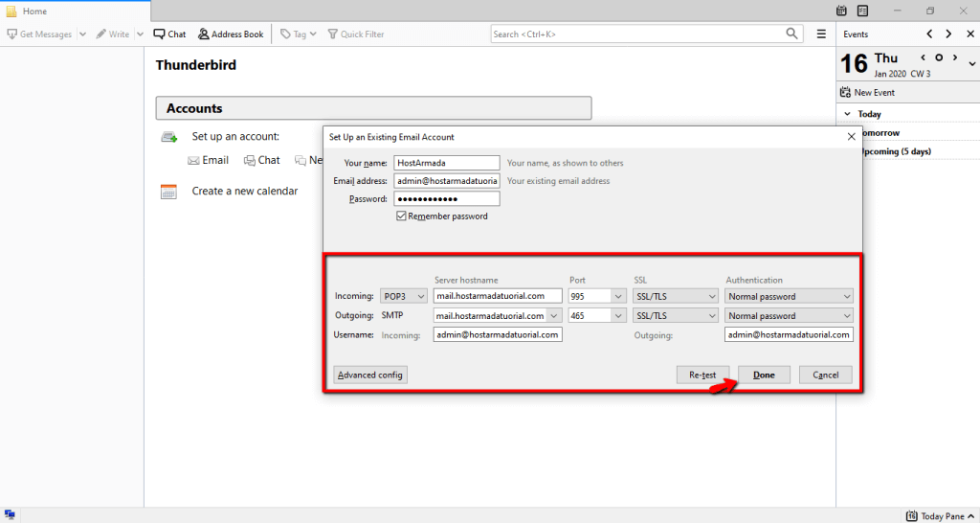The height and width of the screenshot is (523, 980).
Task: Click the Re-test button
Action: pyautogui.click(x=702, y=375)
